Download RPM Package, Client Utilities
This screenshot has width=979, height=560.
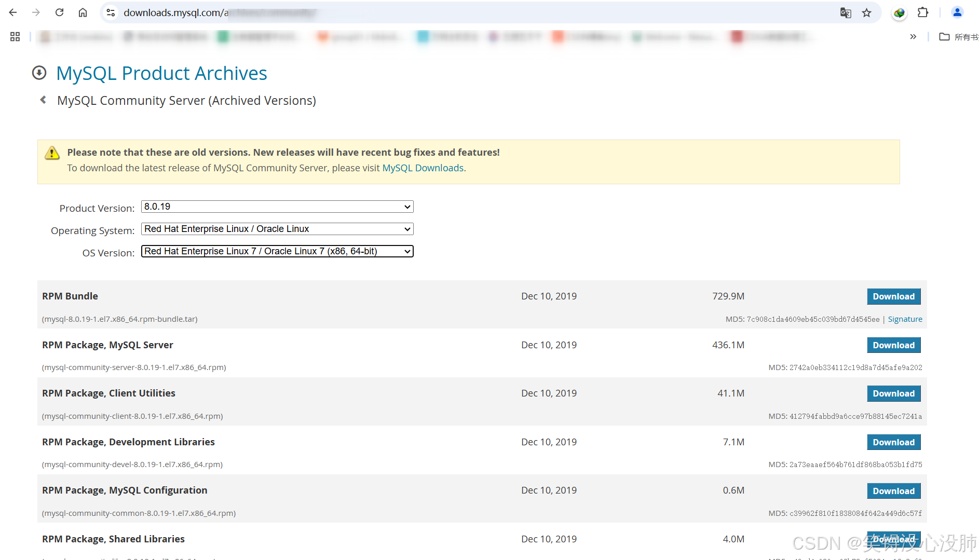[893, 393]
